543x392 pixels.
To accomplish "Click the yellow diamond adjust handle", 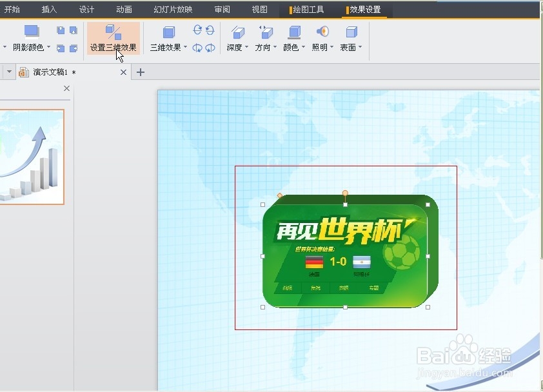I will (x=280, y=195).
